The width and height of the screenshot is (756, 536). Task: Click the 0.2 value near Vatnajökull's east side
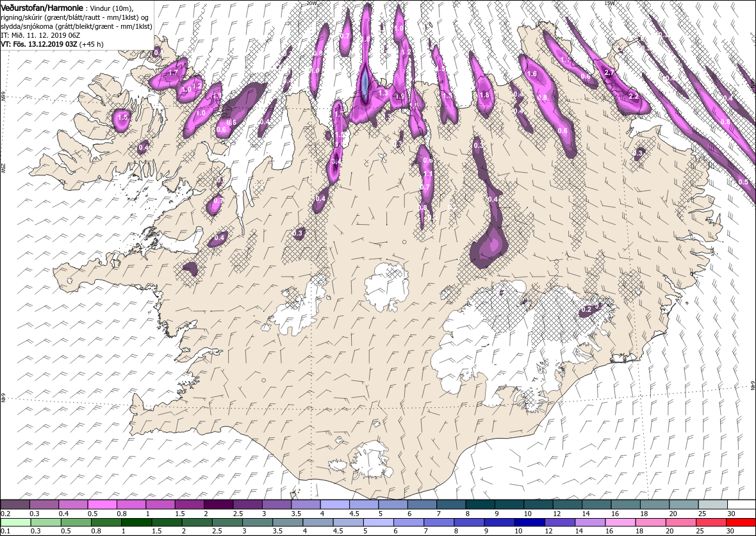(587, 309)
